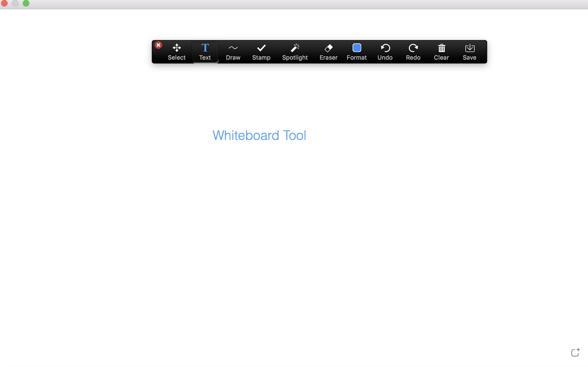Image resolution: width=588 pixels, height=367 pixels.
Task: Click the Whiteboard Tool text
Action: tap(259, 135)
